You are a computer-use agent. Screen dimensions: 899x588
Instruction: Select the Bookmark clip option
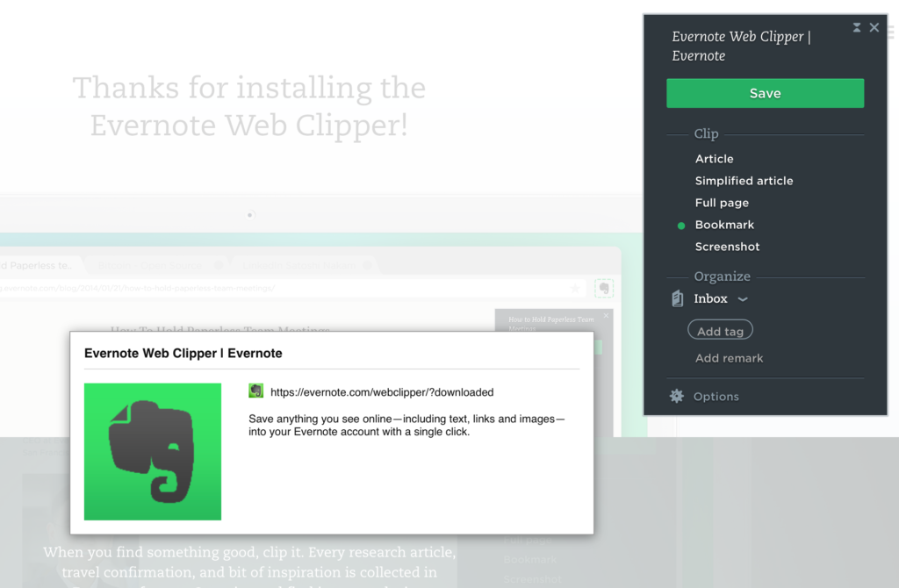724,225
